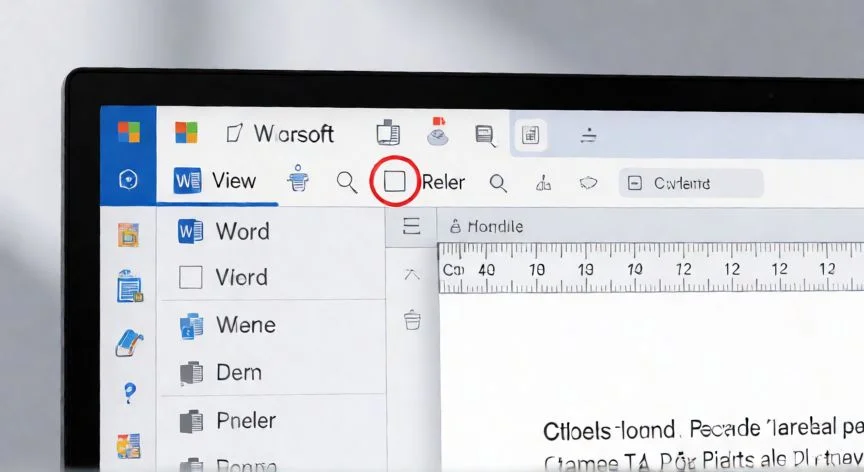The image size is (864, 472).
Task: Click the trash bin icon beside document
Action: coord(412,319)
